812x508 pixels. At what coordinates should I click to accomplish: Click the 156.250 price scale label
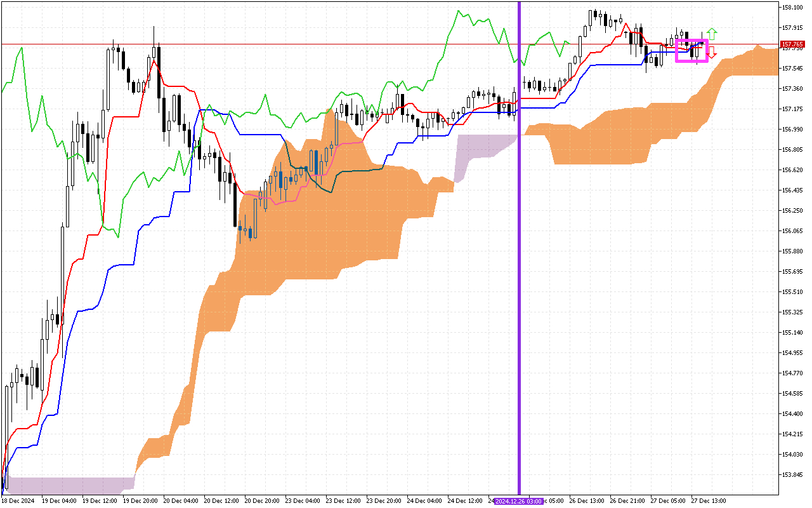792,211
